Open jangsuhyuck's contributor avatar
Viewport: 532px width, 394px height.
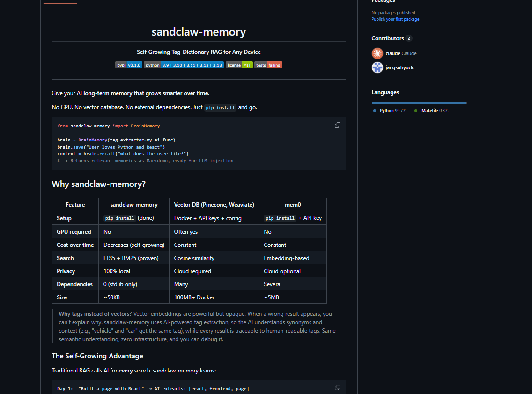click(x=377, y=67)
